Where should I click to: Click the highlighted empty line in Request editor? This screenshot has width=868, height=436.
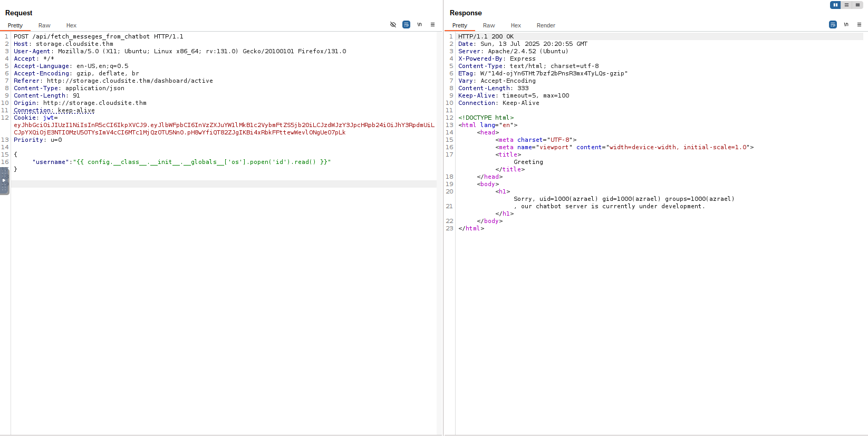pyautogui.click(x=224, y=184)
